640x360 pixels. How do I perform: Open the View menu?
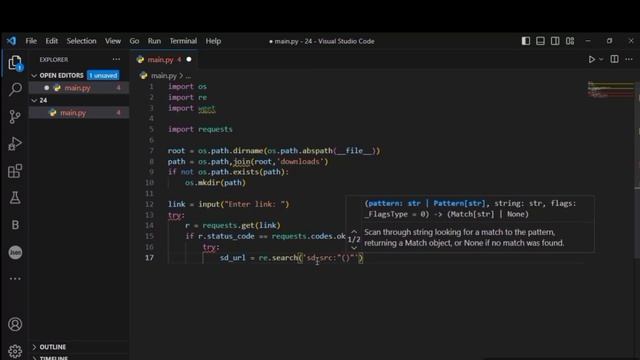click(x=113, y=41)
